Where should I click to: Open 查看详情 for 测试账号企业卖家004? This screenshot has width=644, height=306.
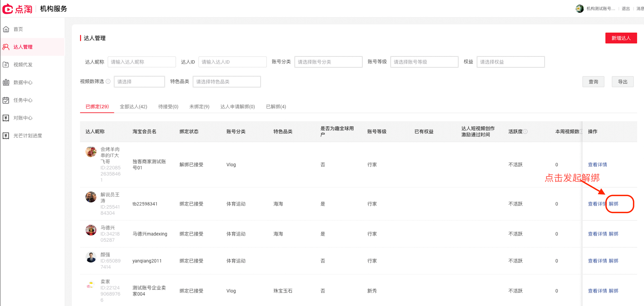[597, 291]
